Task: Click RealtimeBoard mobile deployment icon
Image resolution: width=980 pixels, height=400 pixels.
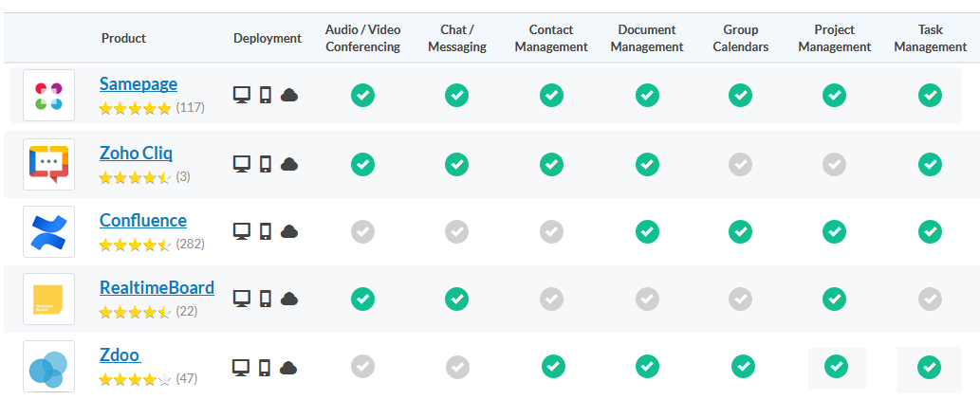Action: coord(266,299)
